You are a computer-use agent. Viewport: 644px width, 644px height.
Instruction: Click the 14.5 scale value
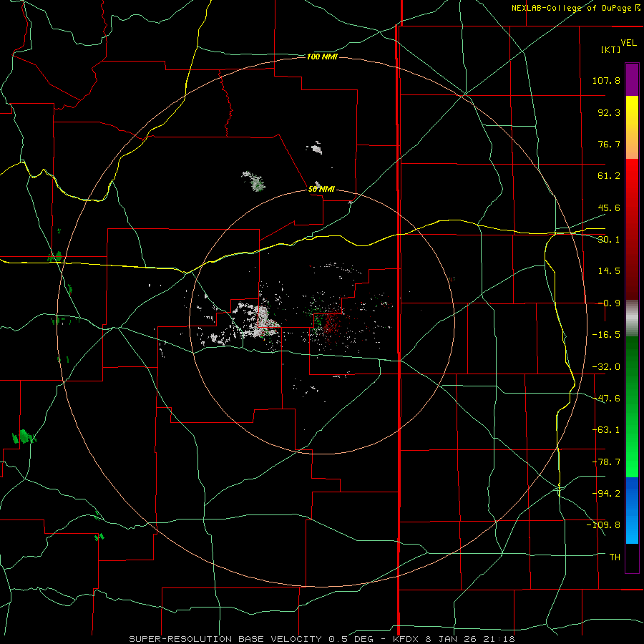(609, 271)
